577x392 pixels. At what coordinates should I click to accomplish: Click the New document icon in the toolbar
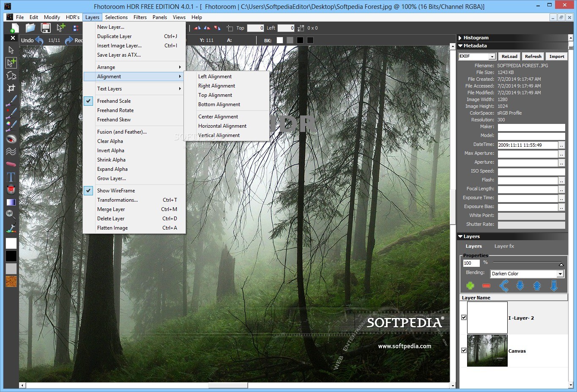15,28
